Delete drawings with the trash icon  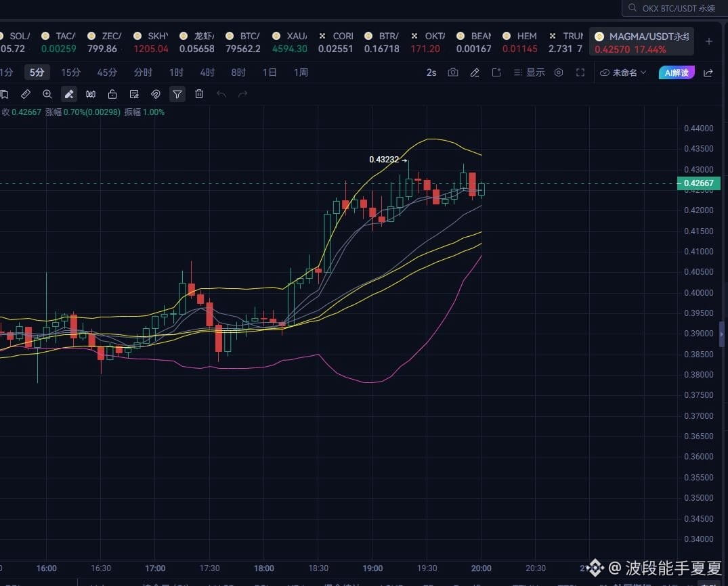(x=198, y=94)
